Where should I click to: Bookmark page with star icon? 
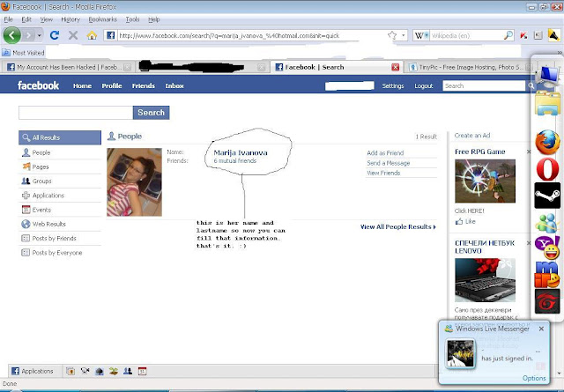tap(392, 35)
